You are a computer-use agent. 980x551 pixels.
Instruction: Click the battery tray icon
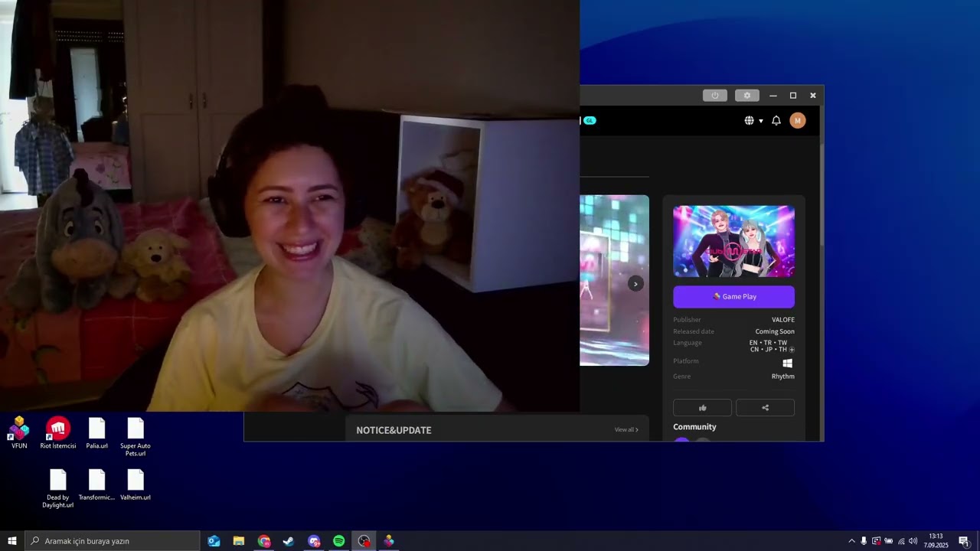click(x=888, y=541)
